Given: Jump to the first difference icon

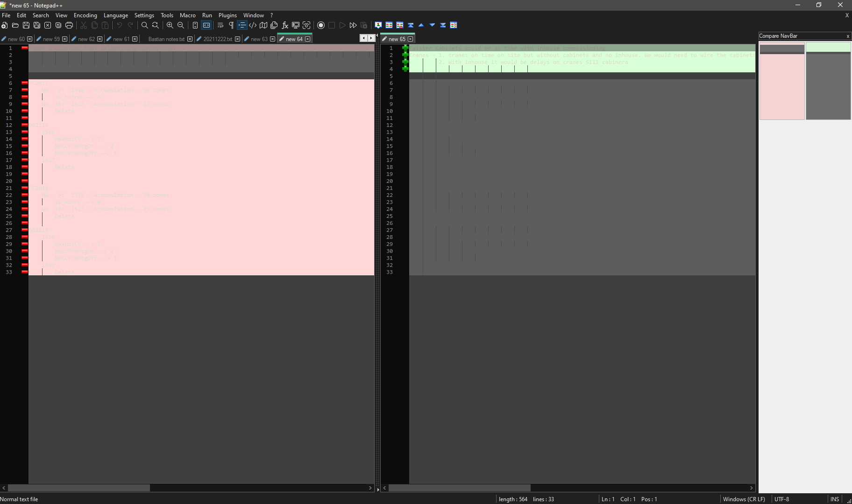Looking at the screenshot, I should pos(411,25).
